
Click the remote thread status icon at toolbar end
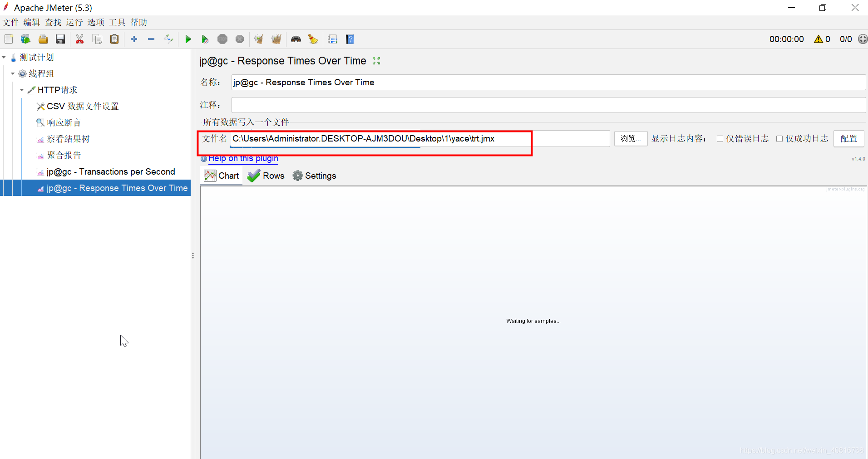click(x=863, y=39)
